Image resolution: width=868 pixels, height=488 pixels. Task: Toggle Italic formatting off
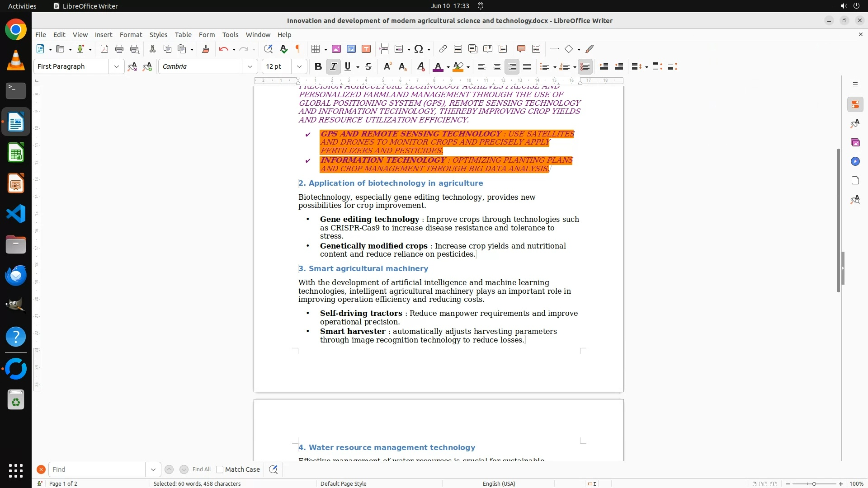[x=333, y=66]
